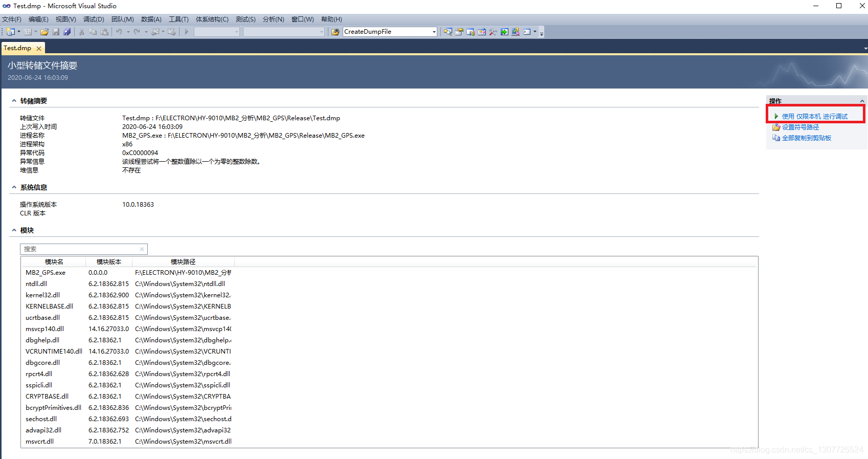Open the 测试(S) menu

tap(246, 19)
